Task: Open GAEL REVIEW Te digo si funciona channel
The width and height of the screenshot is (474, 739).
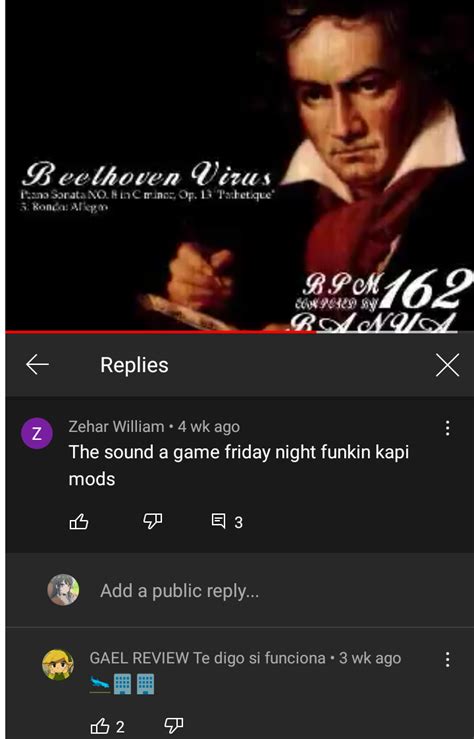Action: pos(207,658)
